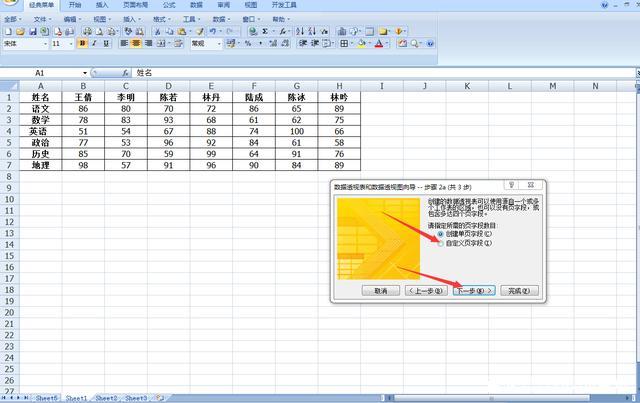
Task: Click the Sort Descending icon
Action: (x=312, y=31)
